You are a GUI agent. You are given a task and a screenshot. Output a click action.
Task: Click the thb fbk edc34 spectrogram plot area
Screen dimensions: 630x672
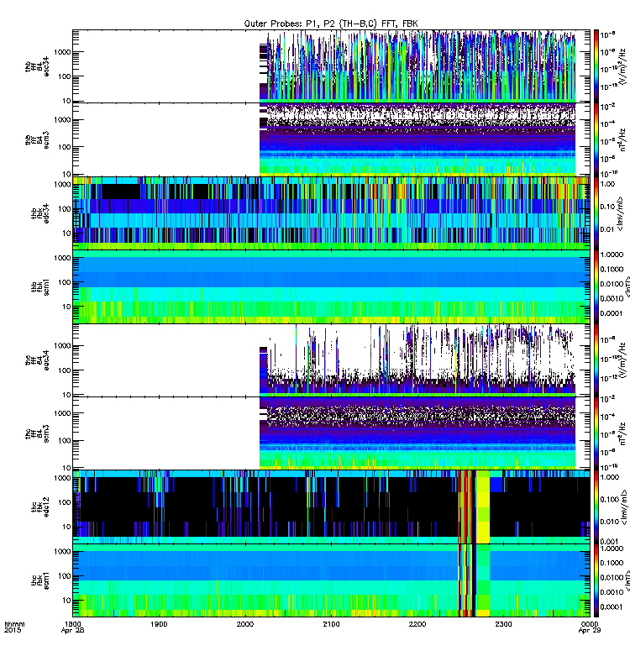[x=331, y=213]
